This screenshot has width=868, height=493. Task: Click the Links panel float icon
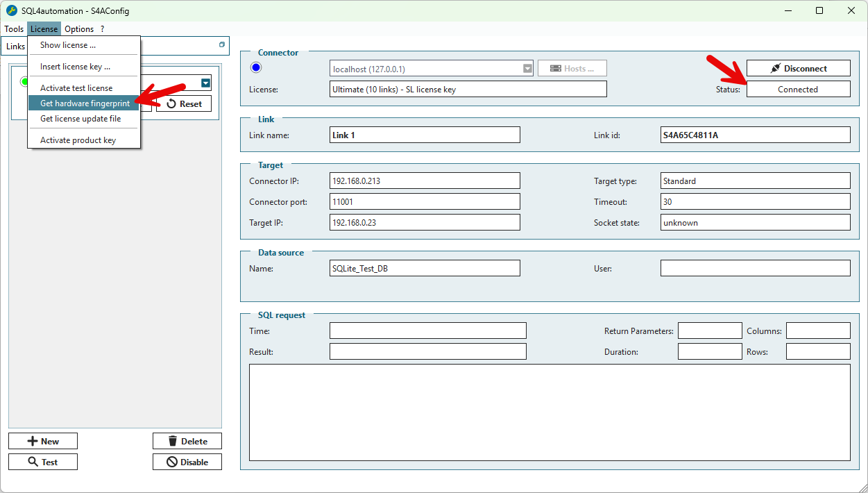222,44
